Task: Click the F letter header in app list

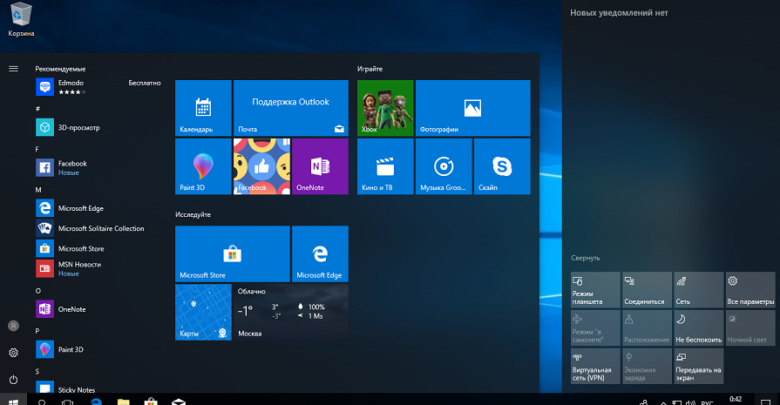Action: coord(37,149)
